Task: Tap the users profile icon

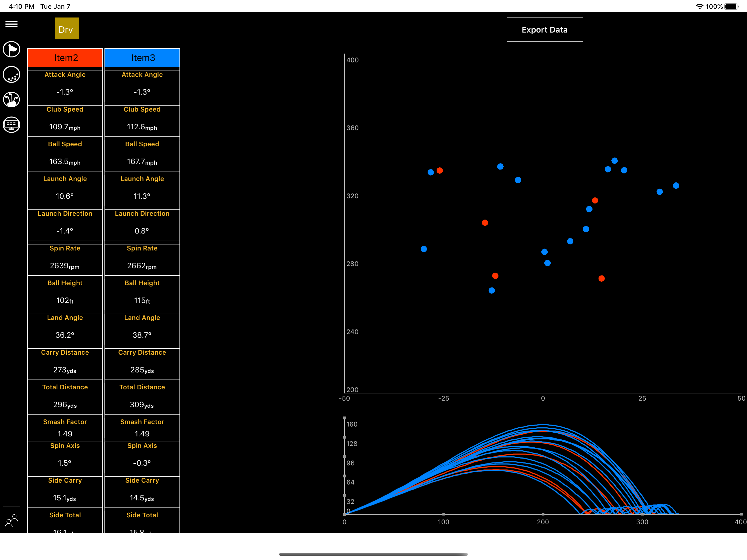Action: pos(11,520)
